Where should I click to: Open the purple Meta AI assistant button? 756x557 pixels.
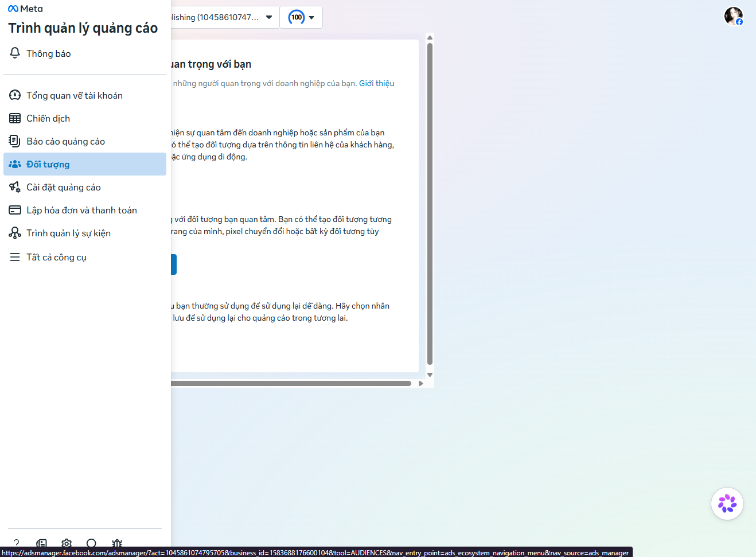click(727, 504)
